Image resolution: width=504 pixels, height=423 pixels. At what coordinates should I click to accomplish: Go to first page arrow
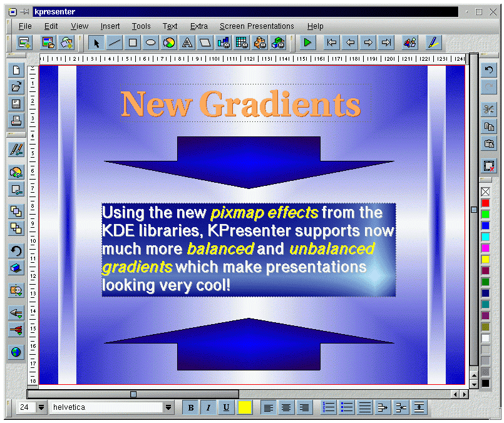coord(331,43)
